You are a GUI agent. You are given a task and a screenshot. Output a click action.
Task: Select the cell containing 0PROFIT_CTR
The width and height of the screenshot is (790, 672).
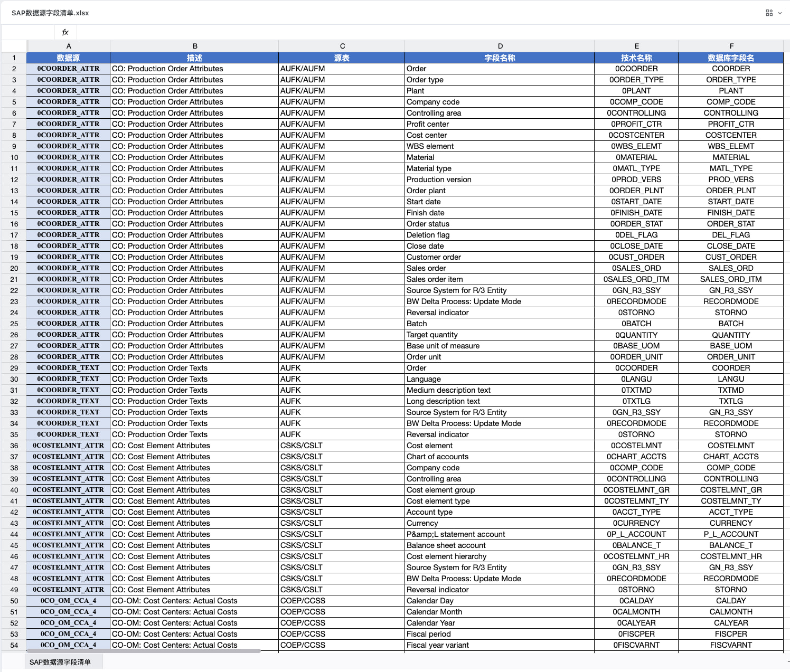tap(636, 124)
